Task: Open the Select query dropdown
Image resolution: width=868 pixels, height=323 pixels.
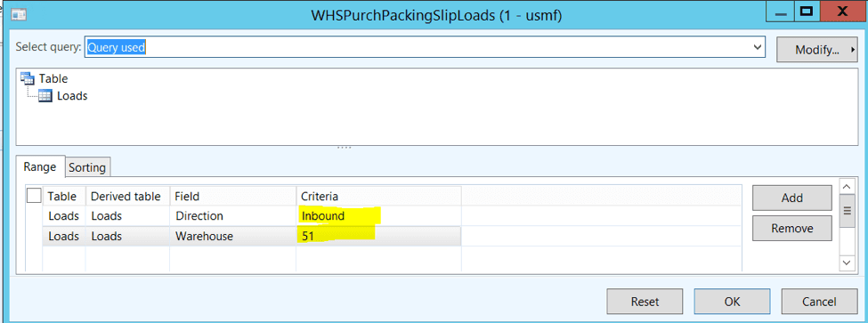Action: coord(758,47)
